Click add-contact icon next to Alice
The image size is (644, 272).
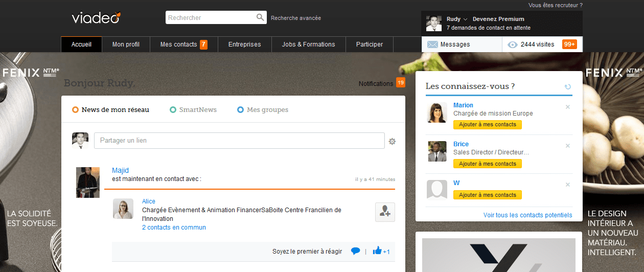(x=385, y=212)
